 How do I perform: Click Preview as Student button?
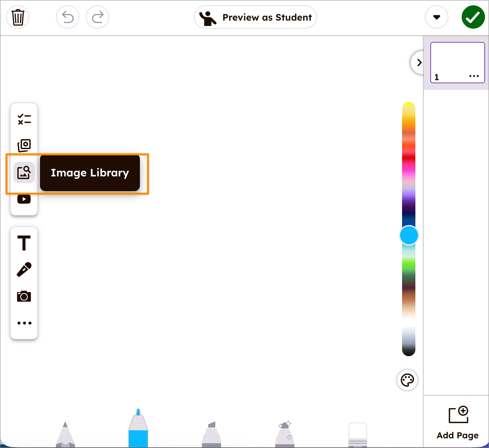[255, 17]
